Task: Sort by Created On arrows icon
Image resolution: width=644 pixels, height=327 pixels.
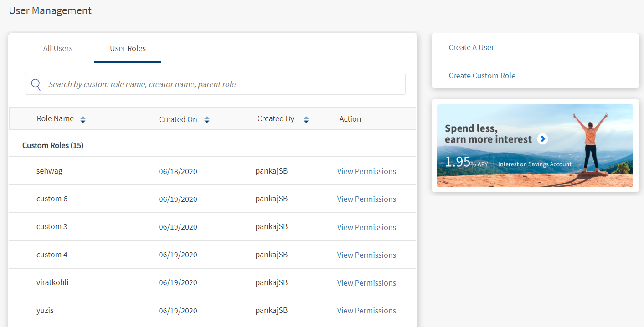Action: tap(207, 120)
